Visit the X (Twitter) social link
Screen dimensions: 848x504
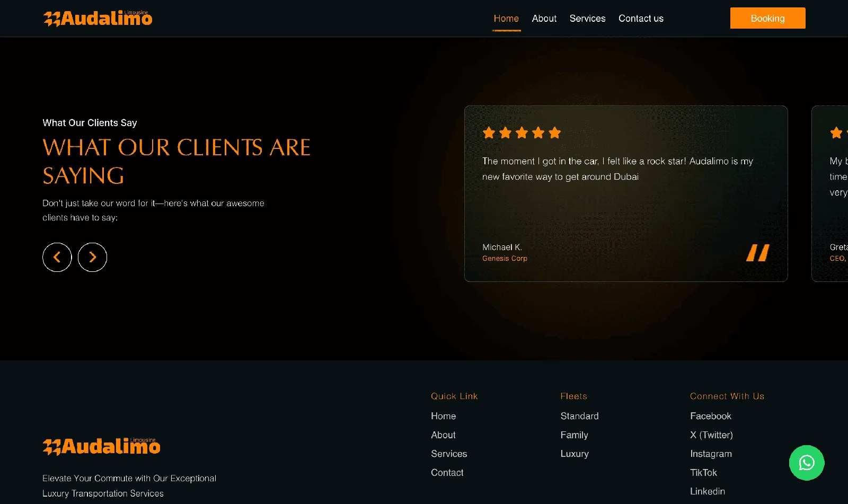tap(711, 435)
